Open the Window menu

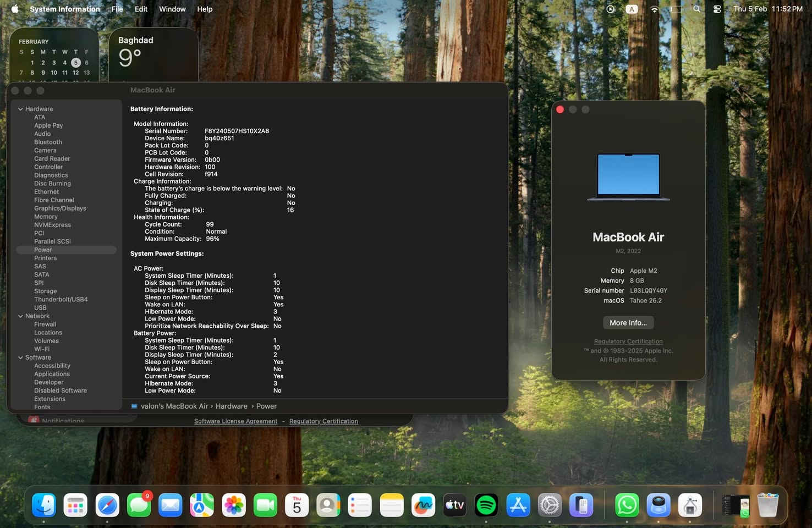(172, 9)
